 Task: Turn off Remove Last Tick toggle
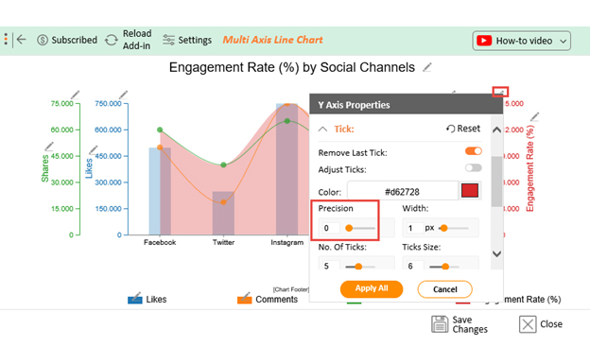click(x=474, y=151)
